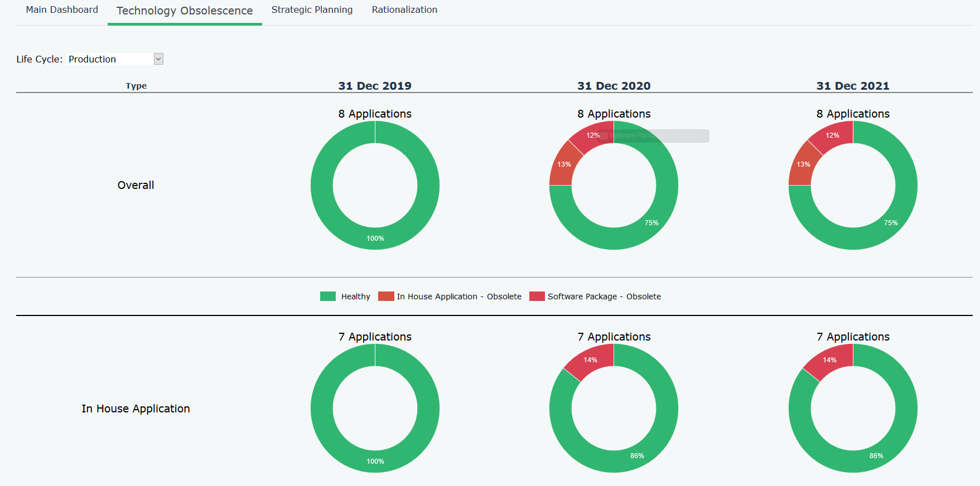Screen dimensions: 980x486
Task: Select 14% slice in 2020 In House chart
Action: [x=591, y=360]
